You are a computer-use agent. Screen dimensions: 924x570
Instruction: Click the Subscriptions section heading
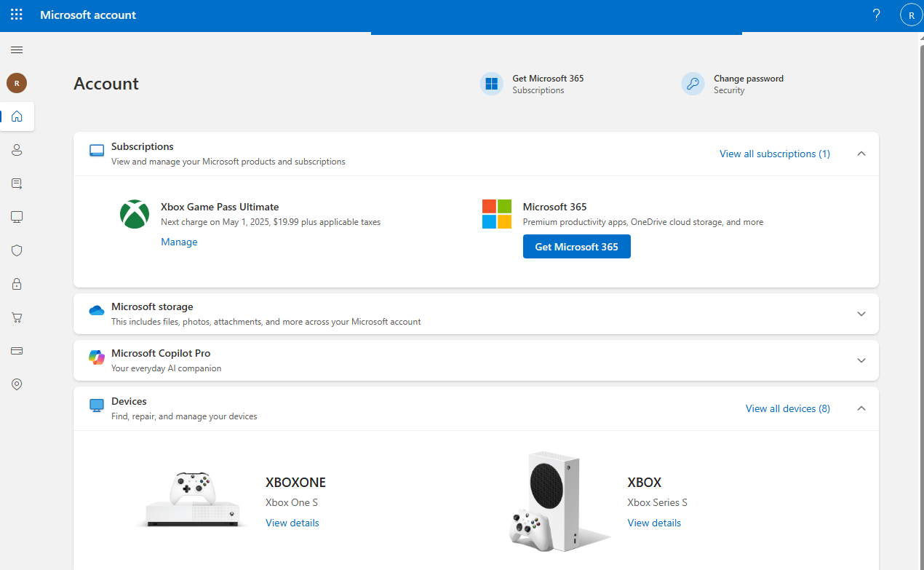coord(143,146)
